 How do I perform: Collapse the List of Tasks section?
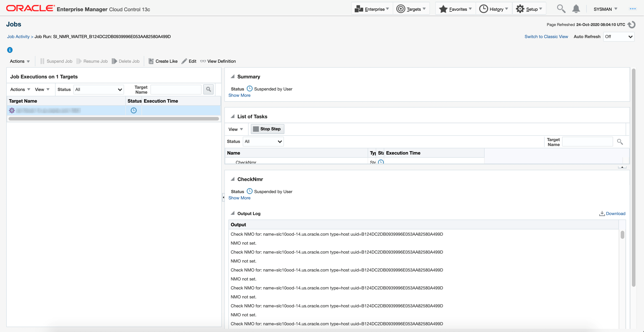[x=232, y=116]
